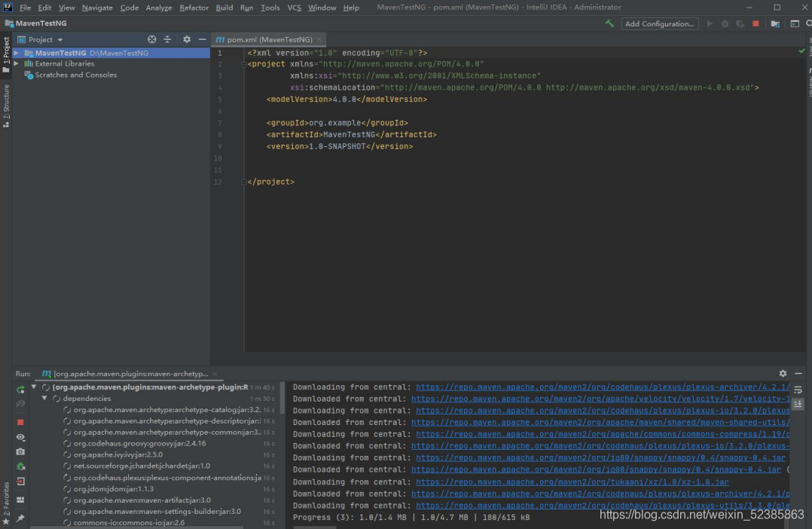The width and height of the screenshot is (812, 529).
Task: Click the Rerun icon in Run panel
Action: tap(20, 390)
